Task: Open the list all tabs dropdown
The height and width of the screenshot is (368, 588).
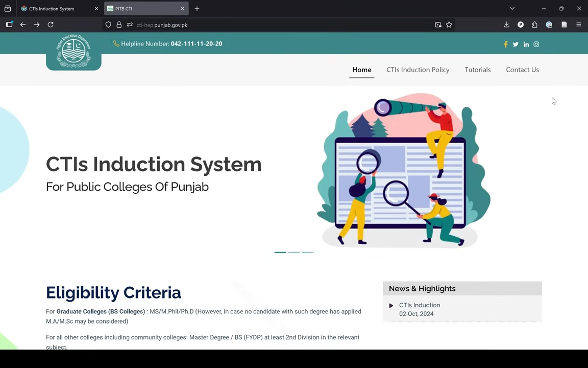Action: (512, 9)
